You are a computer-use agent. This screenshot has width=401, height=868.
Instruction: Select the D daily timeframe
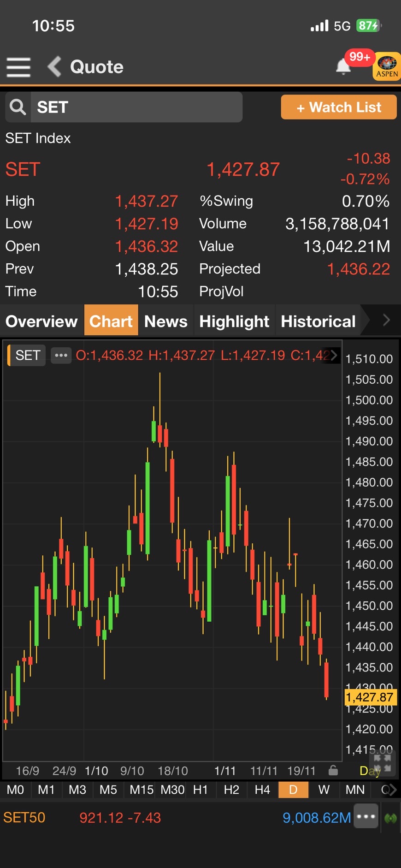[x=293, y=790]
